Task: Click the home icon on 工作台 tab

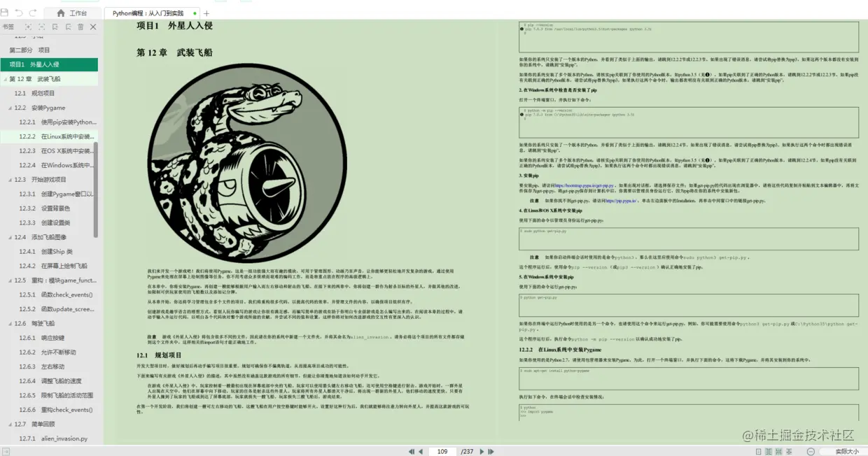Action: [x=61, y=13]
